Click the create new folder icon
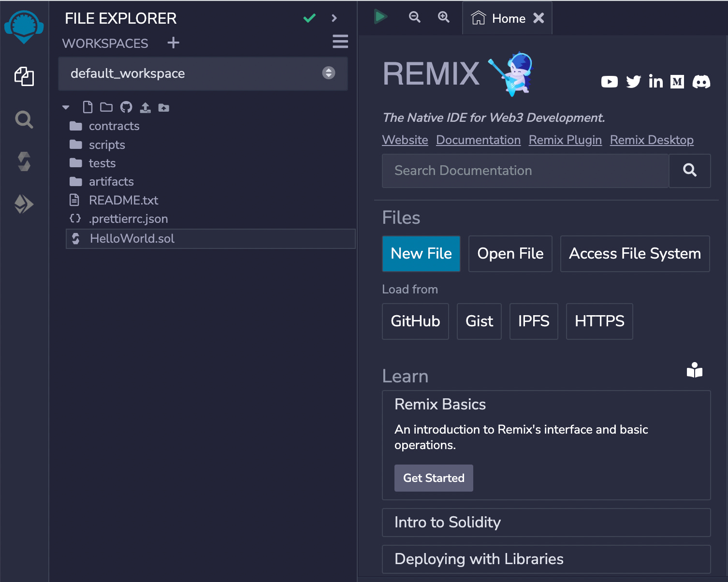The width and height of the screenshot is (728, 582). pyautogui.click(x=106, y=107)
